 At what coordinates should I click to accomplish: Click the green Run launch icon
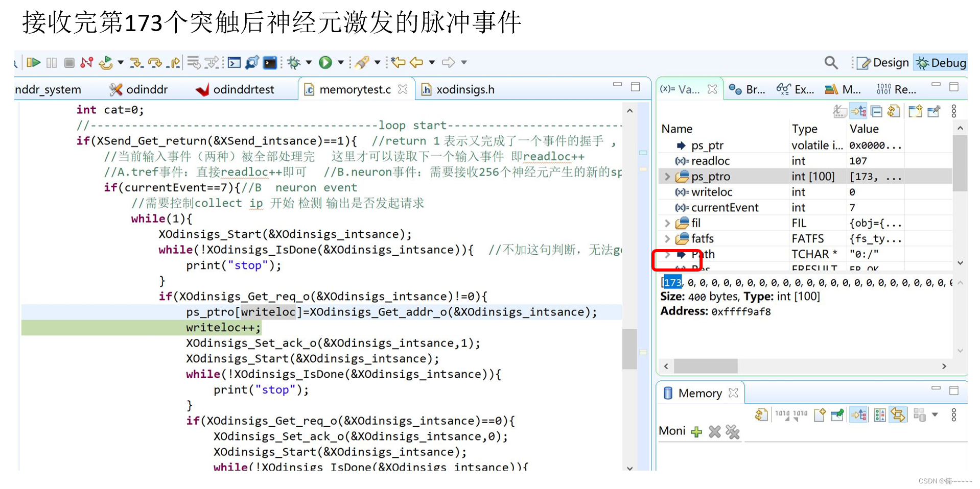point(325,62)
